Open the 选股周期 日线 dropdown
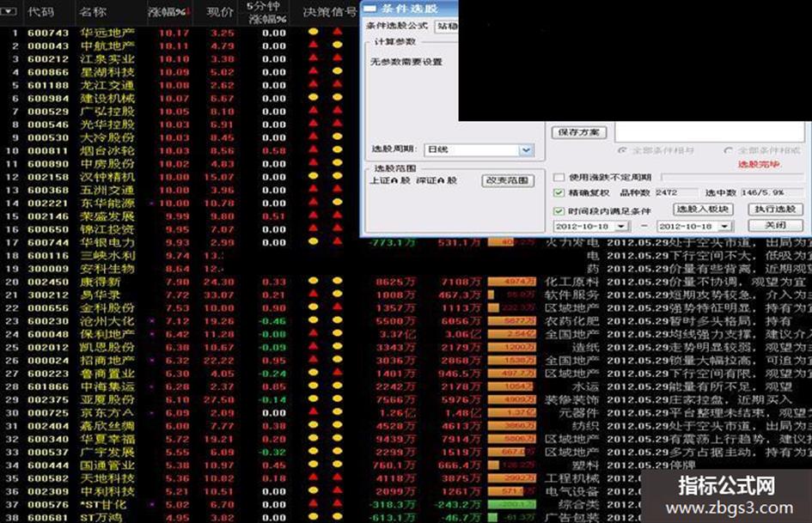812x523 pixels. 526,149
